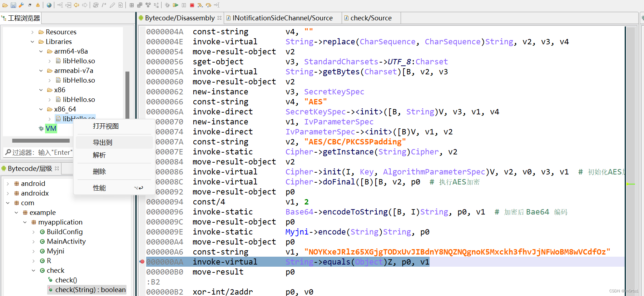644x296 pixels.
Task: Click the stacked grids icon in the toolbar
Action: pyautogui.click(x=140, y=5)
